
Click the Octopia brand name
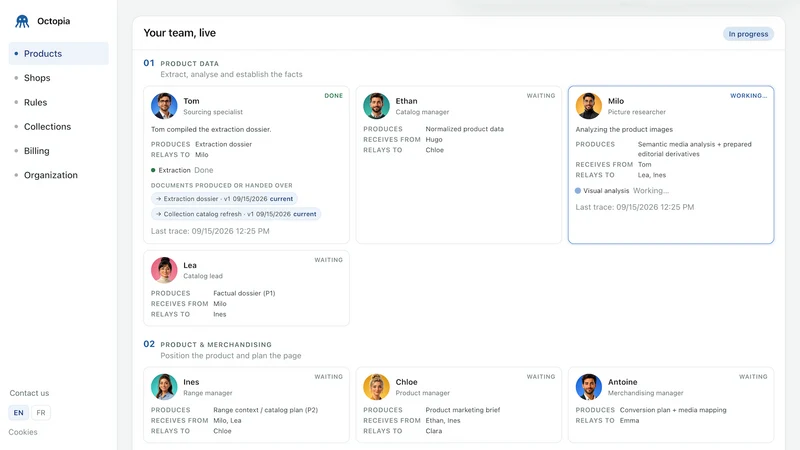pos(54,21)
